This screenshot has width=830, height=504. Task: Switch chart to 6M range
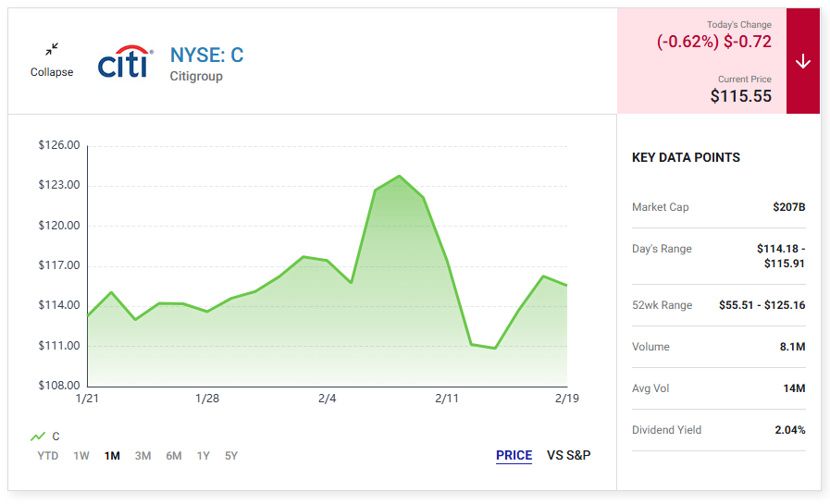(x=174, y=456)
